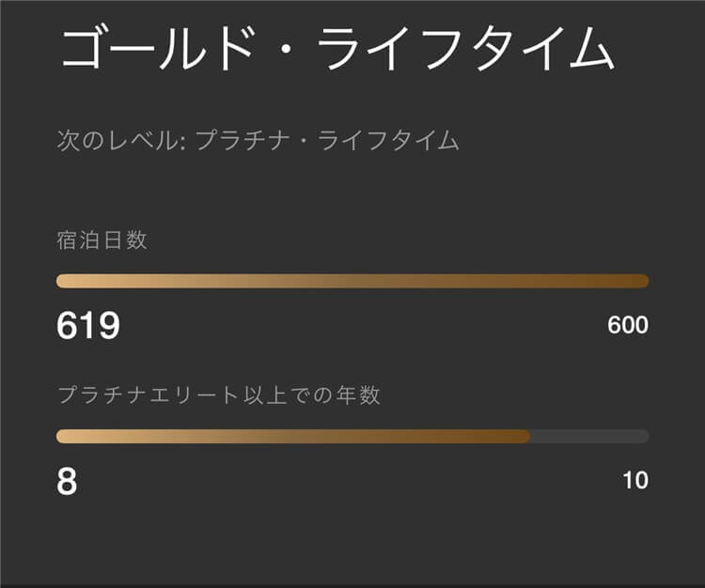Click the colon after 次のレベル
Screen dimensions: 705x588
point(184,143)
